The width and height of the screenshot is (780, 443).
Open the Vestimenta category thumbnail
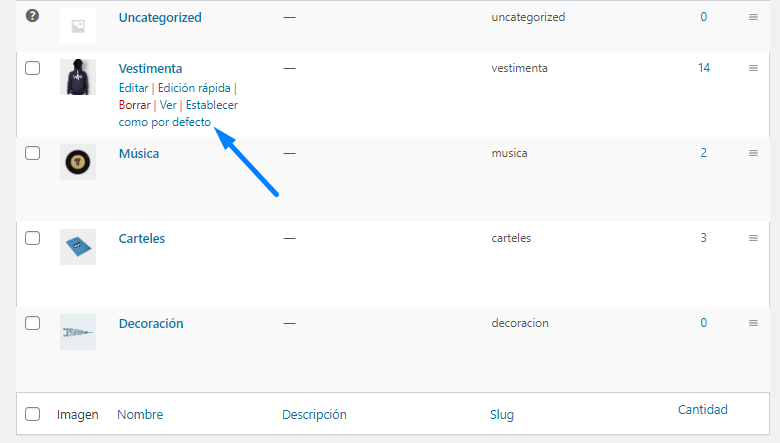point(78,77)
